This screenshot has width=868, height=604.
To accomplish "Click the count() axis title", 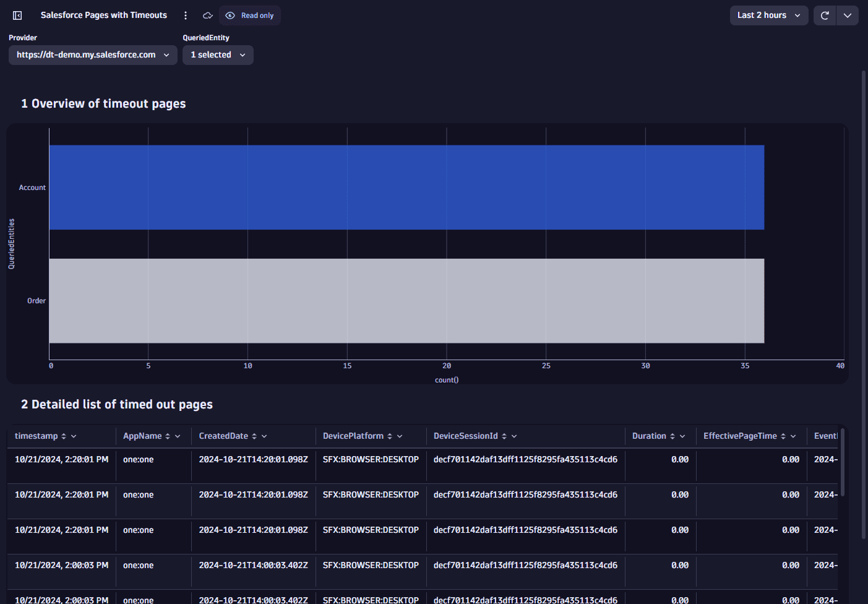I will 447,380.
